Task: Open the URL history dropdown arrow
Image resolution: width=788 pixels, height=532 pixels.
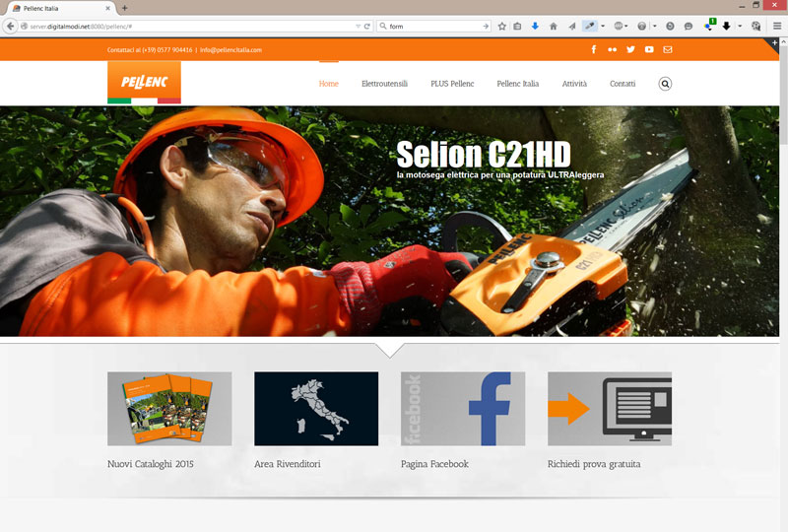Action: coord(358,27)
